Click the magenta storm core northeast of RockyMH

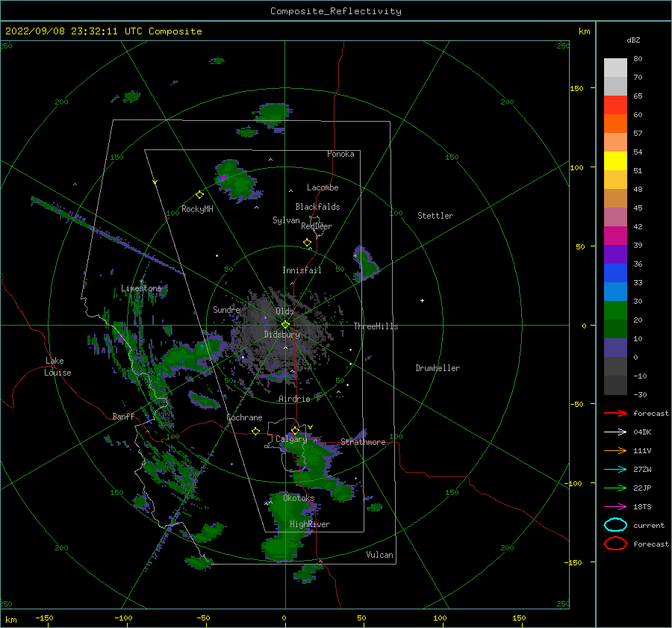[x=222, y=177]
